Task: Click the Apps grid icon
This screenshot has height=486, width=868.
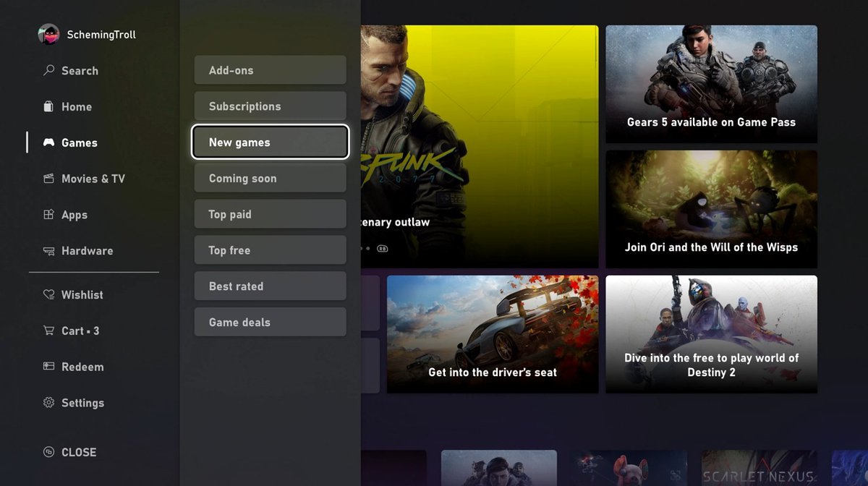Action: (49, 215)
